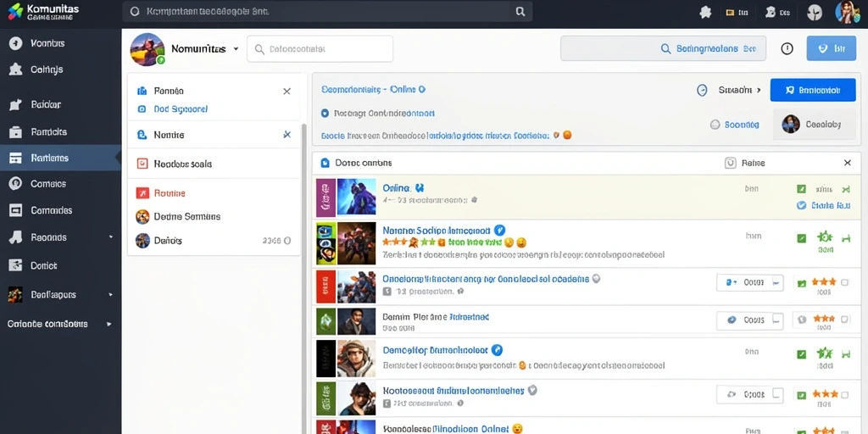Click the blue "Bantoosoht" button
The height and width of the screenshot is (434, 868).
(813, 90)
